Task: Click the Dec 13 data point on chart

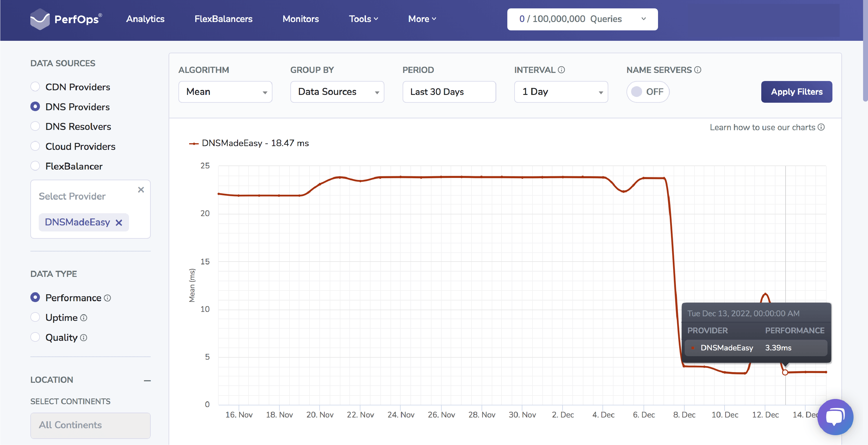Action: point(785,372)
